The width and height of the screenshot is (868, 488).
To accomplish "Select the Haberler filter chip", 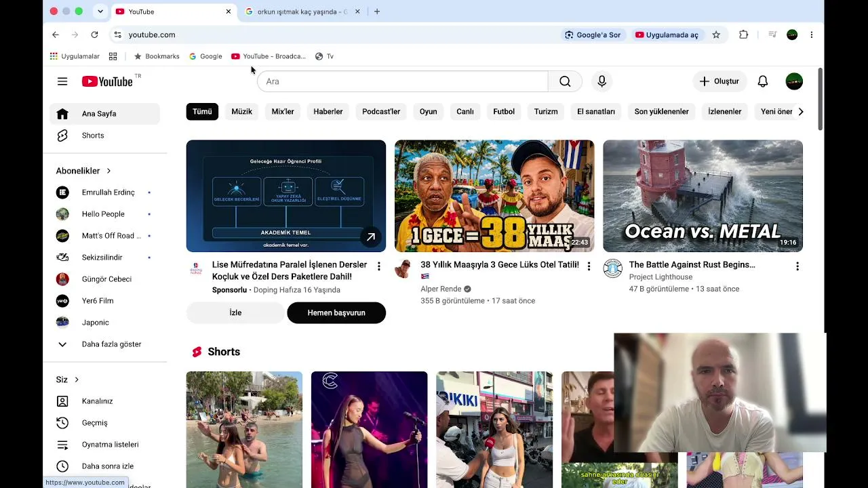I will coord(328,112).
